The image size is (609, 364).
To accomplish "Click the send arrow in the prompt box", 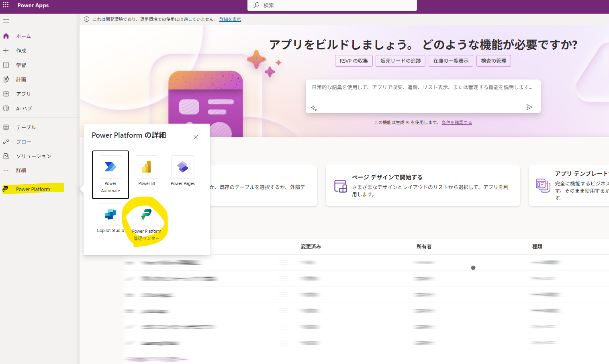I will coord(529,107).
